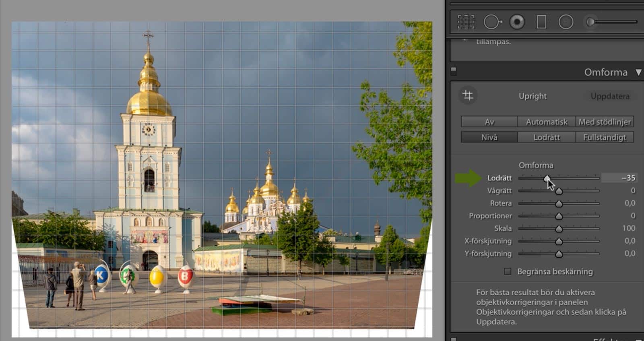Turn Upright off with the Av button
This screenshot has width=644, height=341.
click(x=489, y=122)
